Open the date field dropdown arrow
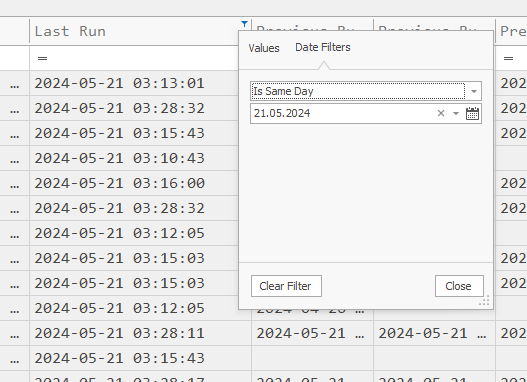The width and height of the screenshot is (527, 382). (456, 113)
